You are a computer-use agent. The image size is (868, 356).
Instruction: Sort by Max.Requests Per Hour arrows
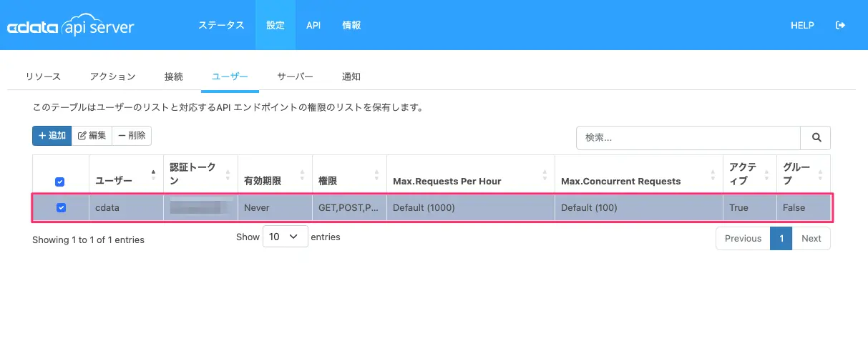pyautogui.click(x=545, y=174)
